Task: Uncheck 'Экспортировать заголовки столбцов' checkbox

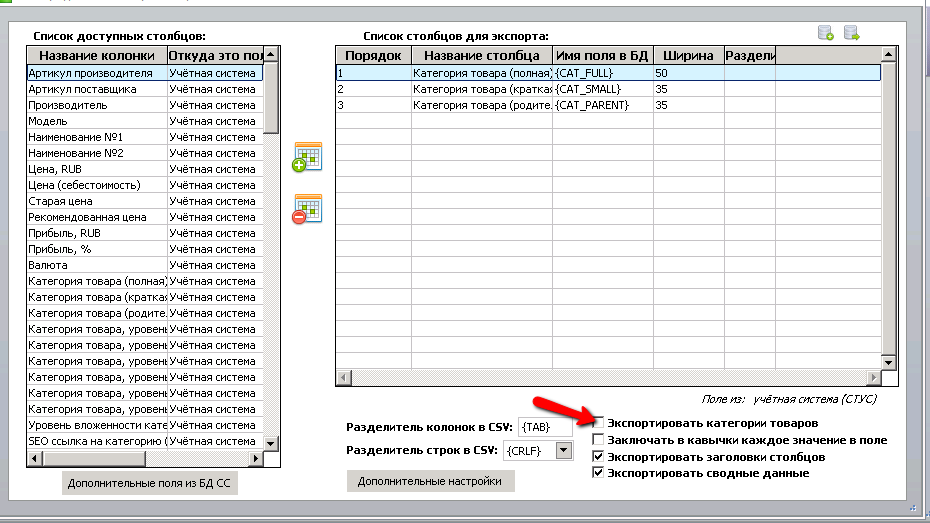Action: click(x=598, y=457)
